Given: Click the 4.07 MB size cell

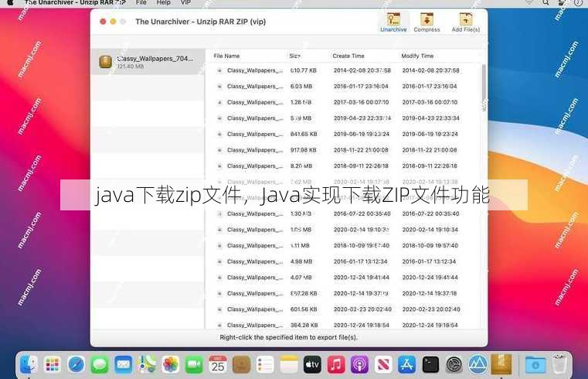Looking at the screenshot, I should coord(301,278).
